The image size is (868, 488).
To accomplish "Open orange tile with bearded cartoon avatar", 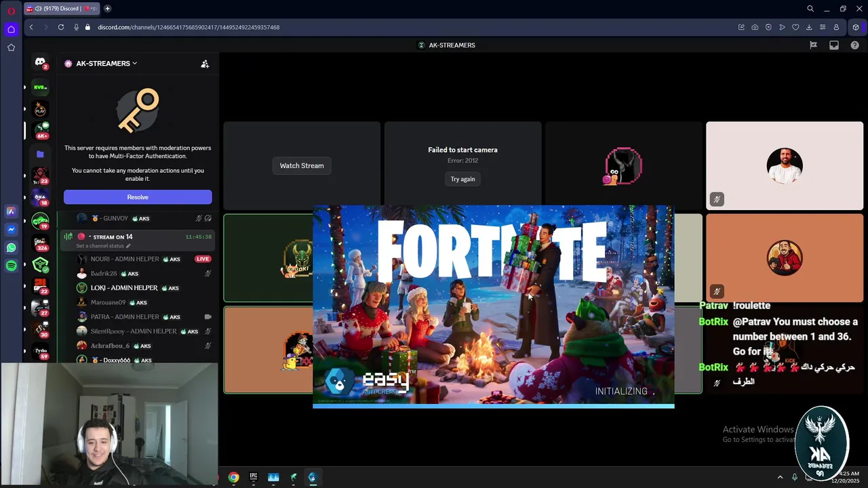I will (x=785, y=258).
